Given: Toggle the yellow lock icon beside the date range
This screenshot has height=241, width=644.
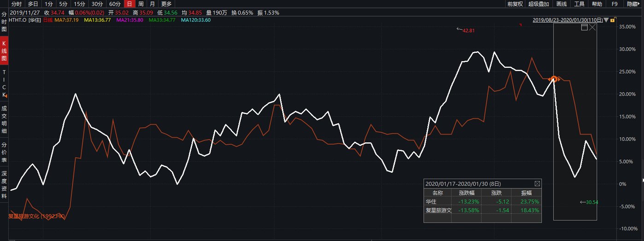Looking at the screenshot, I should [613, 20].
